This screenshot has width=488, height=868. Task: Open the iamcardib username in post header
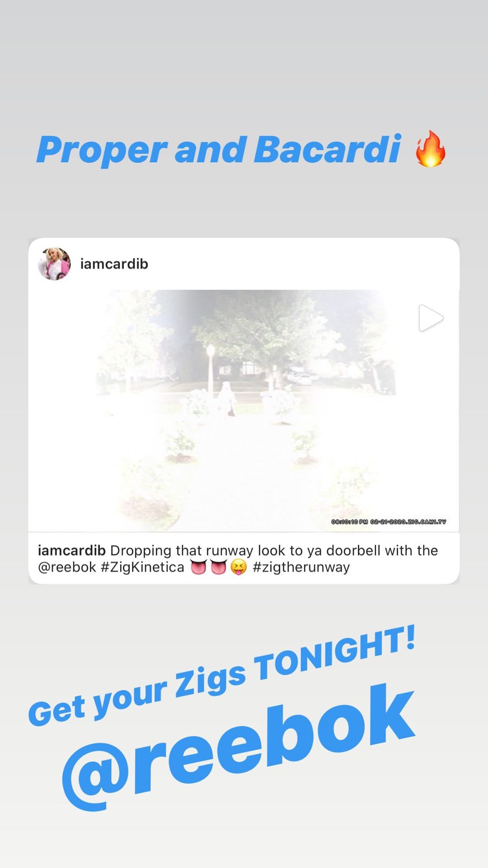coord(114,264)
